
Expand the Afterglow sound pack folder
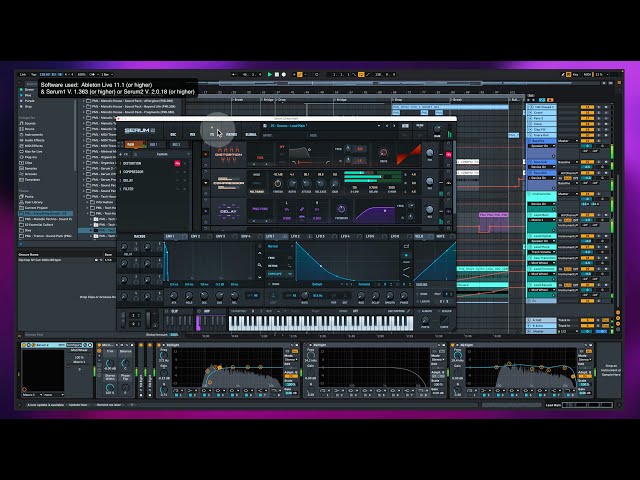[x=84, y=100]
